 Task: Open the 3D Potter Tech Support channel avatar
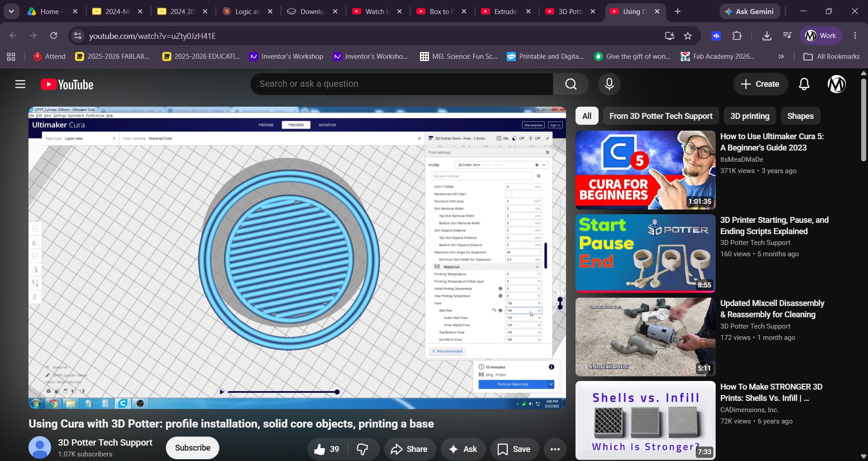point(40,447)
